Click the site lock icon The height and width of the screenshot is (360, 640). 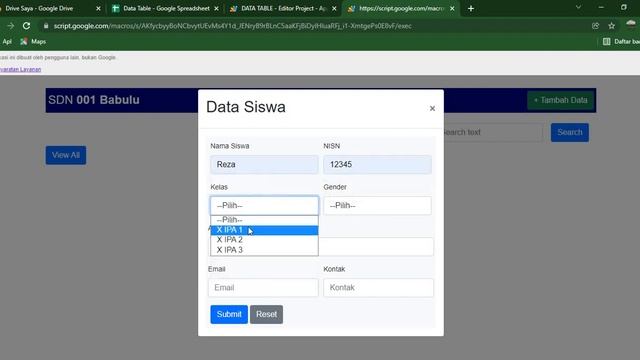pos(46,26)
